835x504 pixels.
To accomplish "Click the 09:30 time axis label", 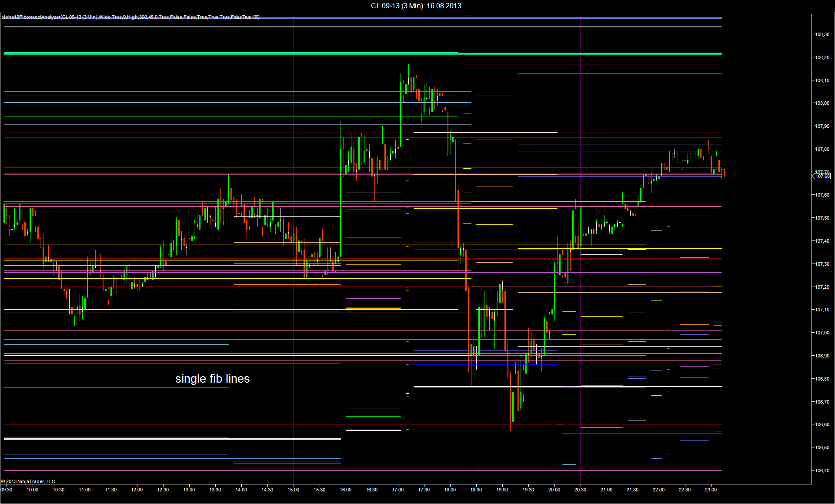I will tap(7, 490).
